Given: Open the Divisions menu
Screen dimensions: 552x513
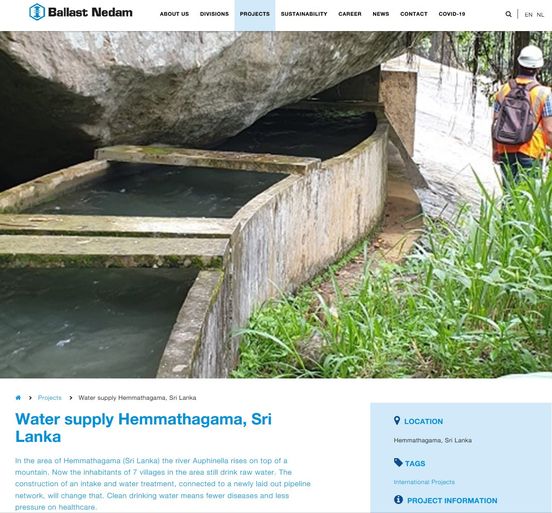Looking at the screenshot, I should click(x=214, y=14).
